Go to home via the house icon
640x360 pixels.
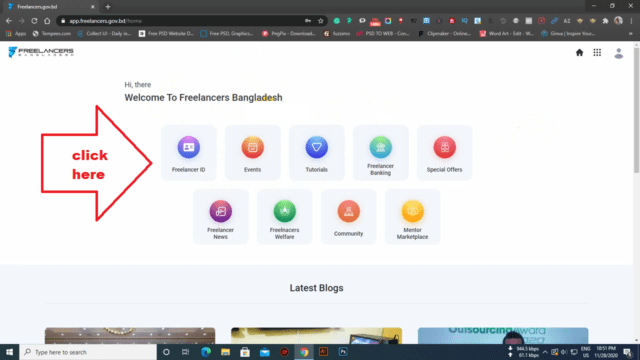point(579,53)
